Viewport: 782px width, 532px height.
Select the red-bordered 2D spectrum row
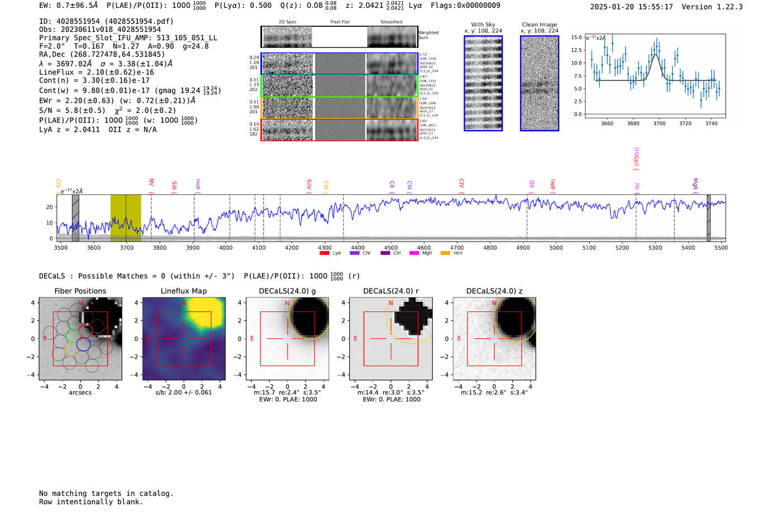click(340, 130)
